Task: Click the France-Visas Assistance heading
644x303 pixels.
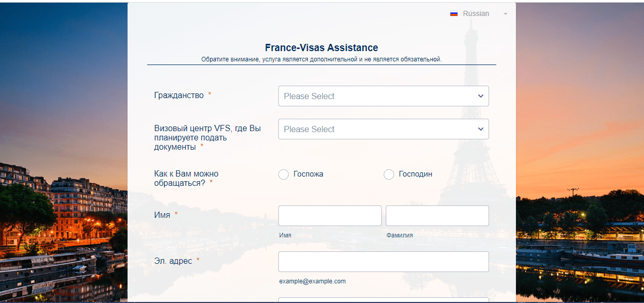Action: [321, 48]
